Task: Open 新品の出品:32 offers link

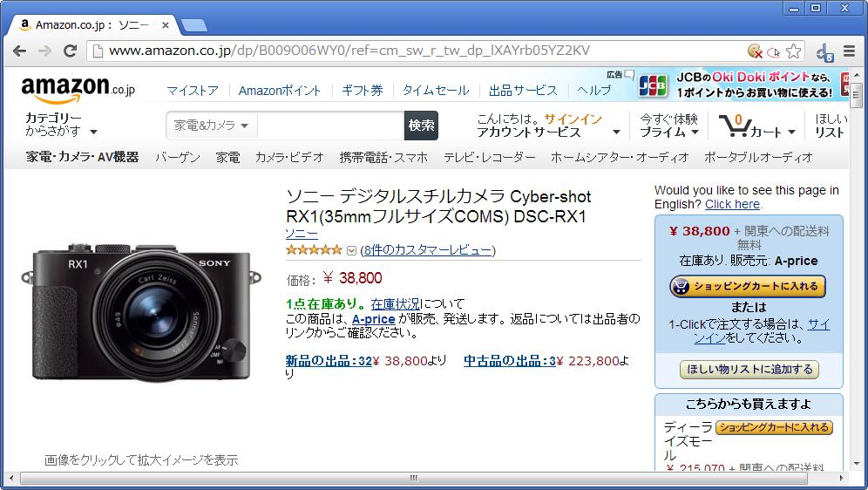Action: 329,361
